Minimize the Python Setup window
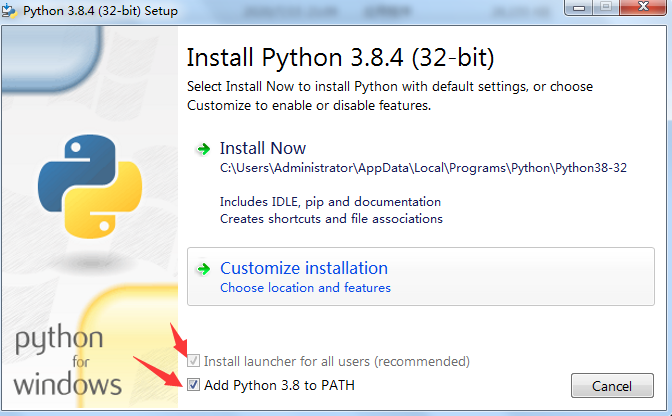 [579, 7]
